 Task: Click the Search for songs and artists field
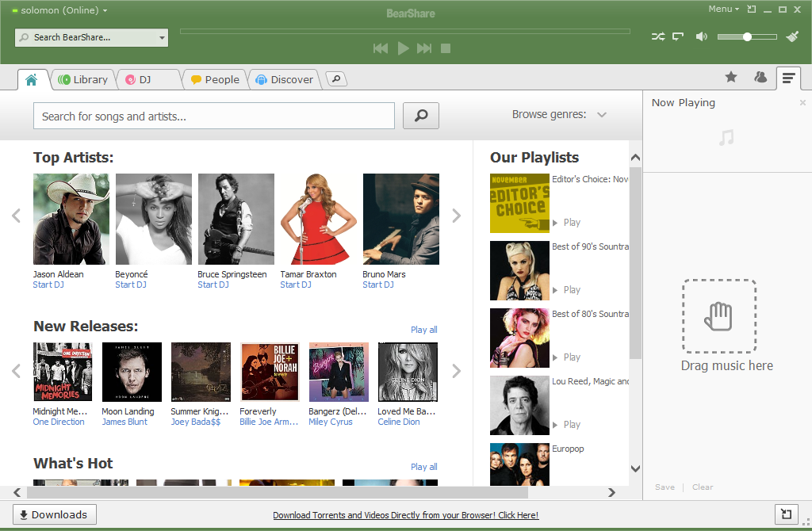click(214, 116)
